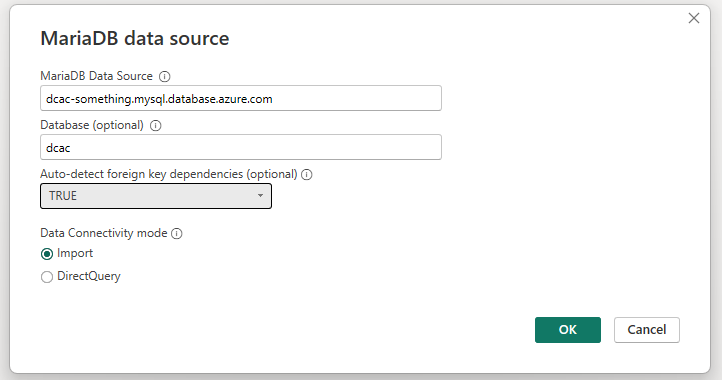Click the MariaDB data source dialog title
Screen dimensions: 722x380
[135, 38]
